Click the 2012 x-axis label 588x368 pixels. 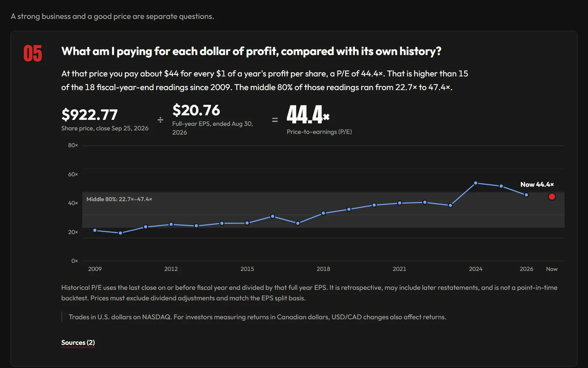171,269
